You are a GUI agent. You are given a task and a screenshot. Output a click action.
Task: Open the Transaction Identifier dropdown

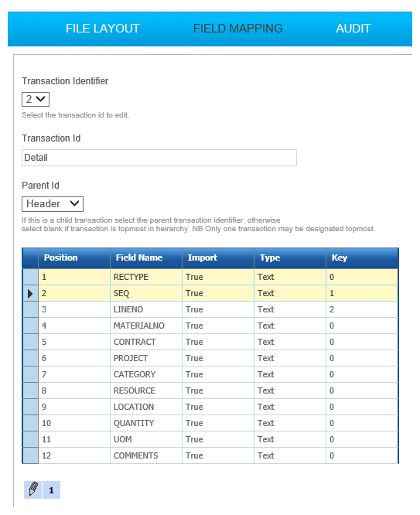[x=36, y=99]
